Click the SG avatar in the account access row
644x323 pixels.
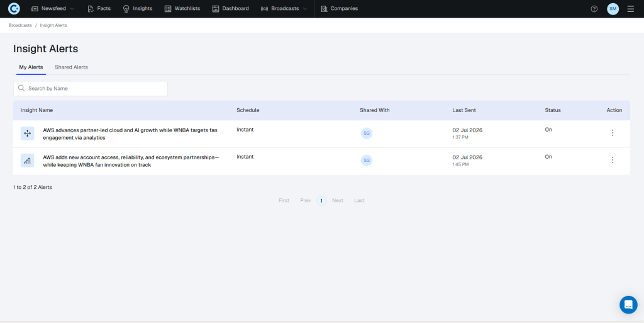[367, 161]
